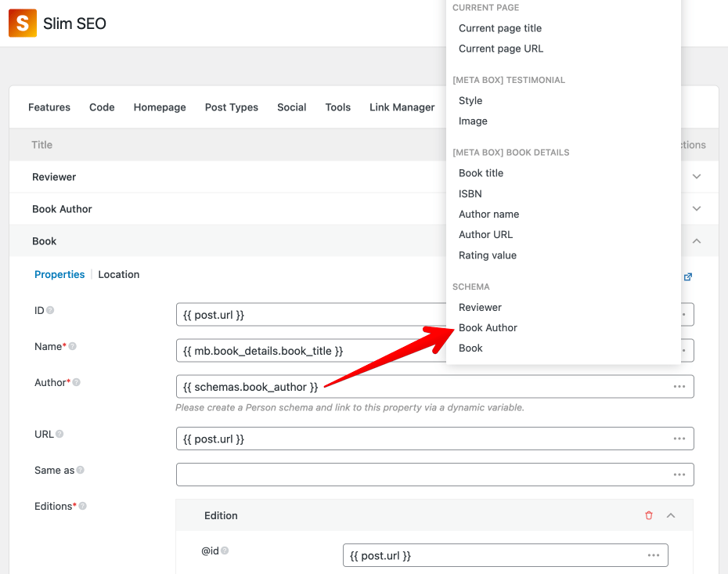Expand the Reviewer schema row
The image size is (728, 574).
tap(697, 176)
